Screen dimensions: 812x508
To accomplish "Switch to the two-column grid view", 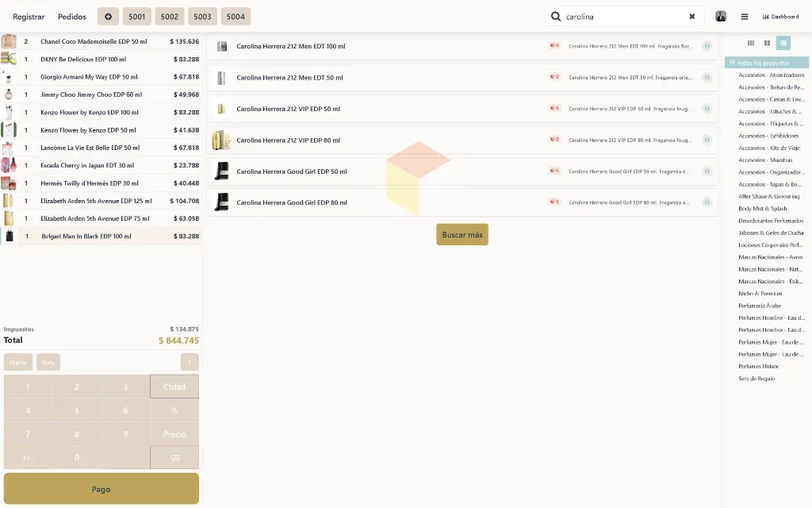I will click(x=767, y=43).
